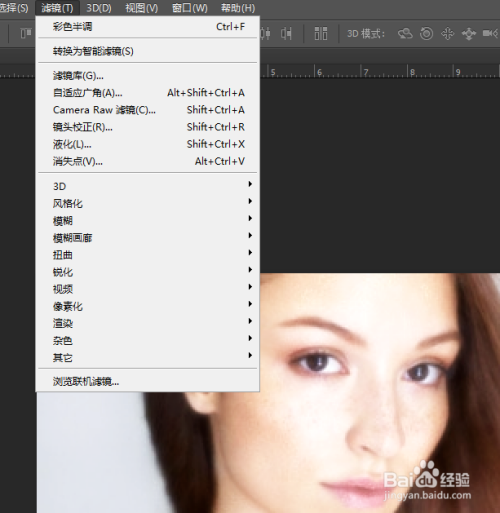500x513 pixels.
Task: Click the 3D pan mode icon
Action: pos(448,33)
